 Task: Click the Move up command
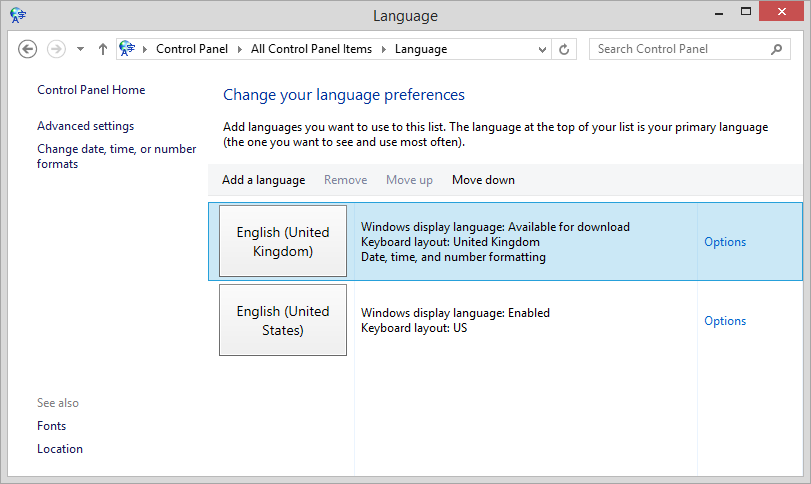click(409, 180)
